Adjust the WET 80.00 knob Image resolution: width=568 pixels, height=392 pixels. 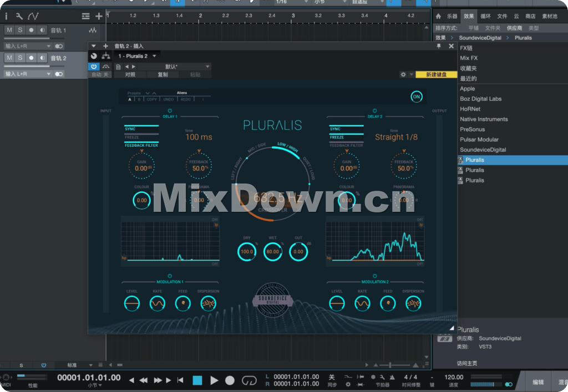pyautogui.click(x=273, y=252)
